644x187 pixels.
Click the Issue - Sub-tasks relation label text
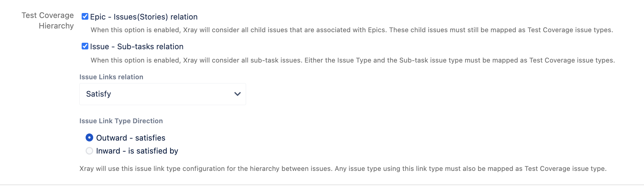[x=137, y=46]
